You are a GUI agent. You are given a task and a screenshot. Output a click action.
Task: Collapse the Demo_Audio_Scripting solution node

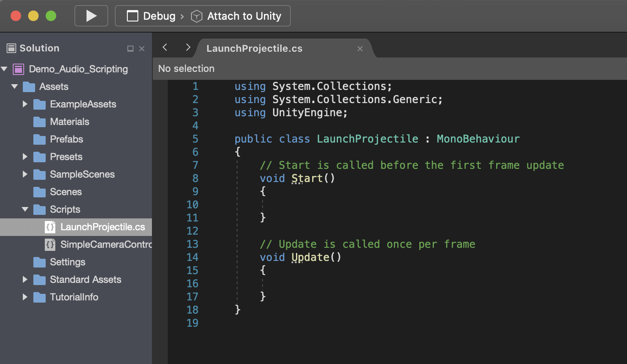point(5,69)
